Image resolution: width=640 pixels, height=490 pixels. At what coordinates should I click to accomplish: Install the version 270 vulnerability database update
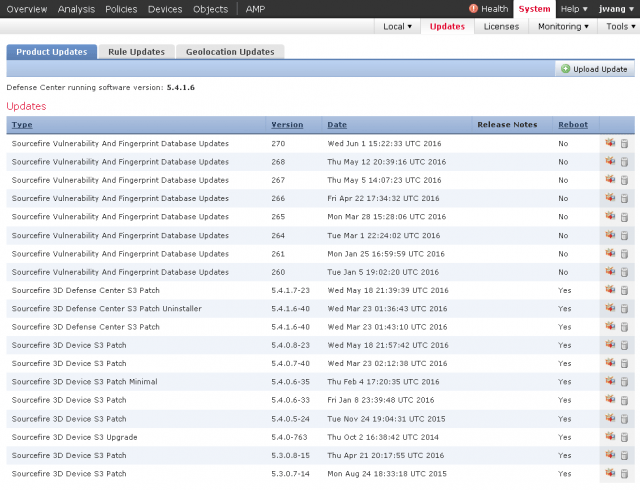click(x=610, y=143)
